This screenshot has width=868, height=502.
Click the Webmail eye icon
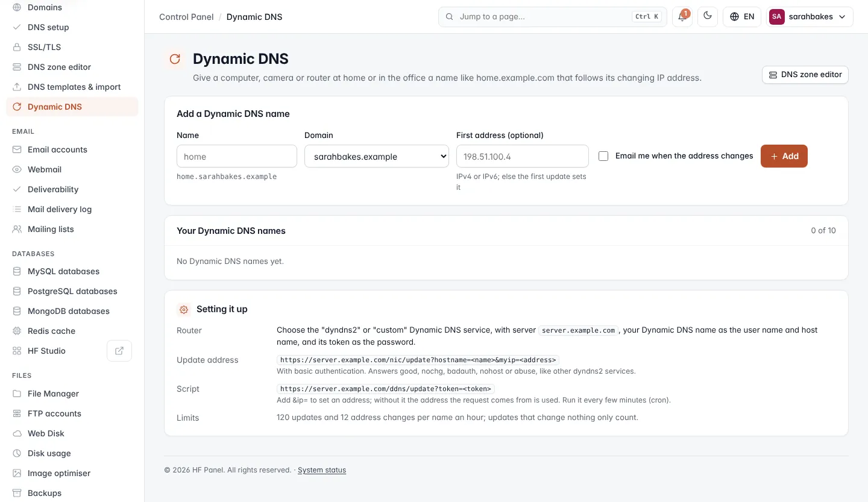17,169
